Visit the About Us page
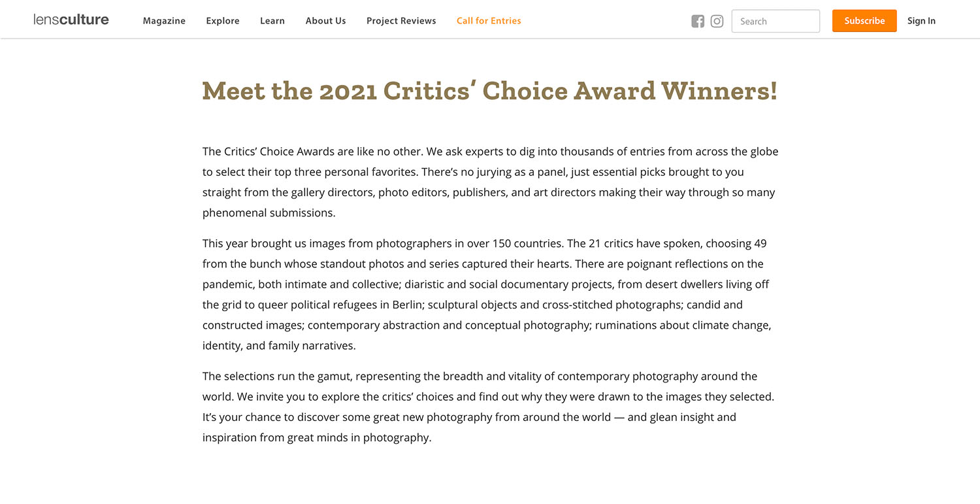The image size is (980, 504). (x=325, y=21)
